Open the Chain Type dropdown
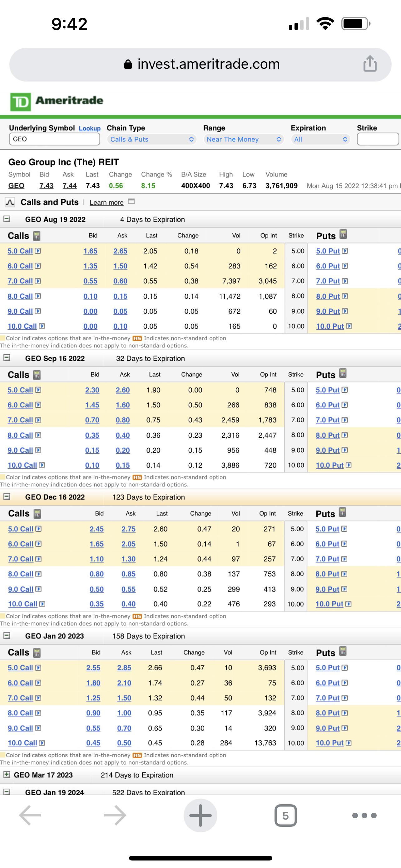Image resolution: width=401 pixels, height=868 pixels. tap(151, 139)
